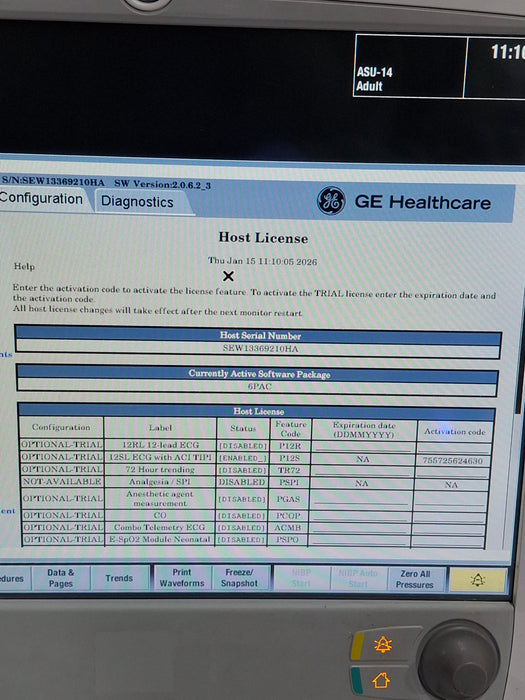Image resolution: width=525 pixels, height=700 pixels.
Task: Click activation code field for 72 Hour trending
Action: (453, 472)
